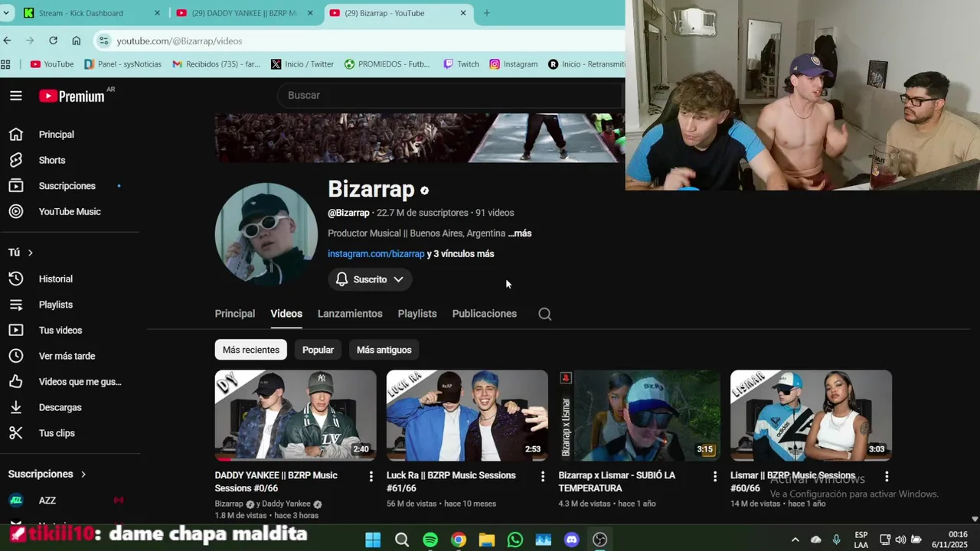Open WhatsApp from the taskbar
This screenshot has height=551, width=980.
tap(514, 540)
